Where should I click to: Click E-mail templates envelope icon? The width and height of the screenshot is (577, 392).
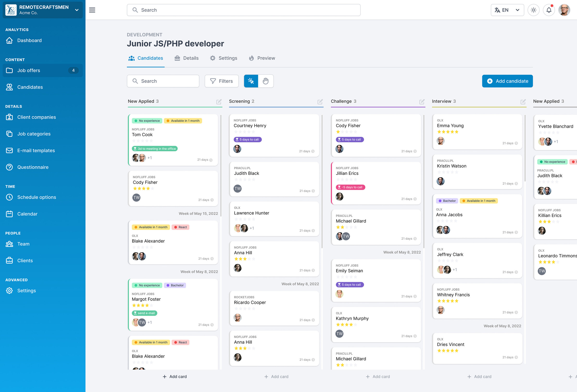point(9,150)
